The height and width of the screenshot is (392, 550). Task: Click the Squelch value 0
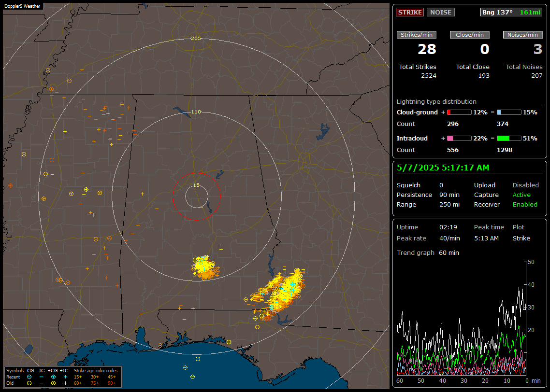coord(441,185)
